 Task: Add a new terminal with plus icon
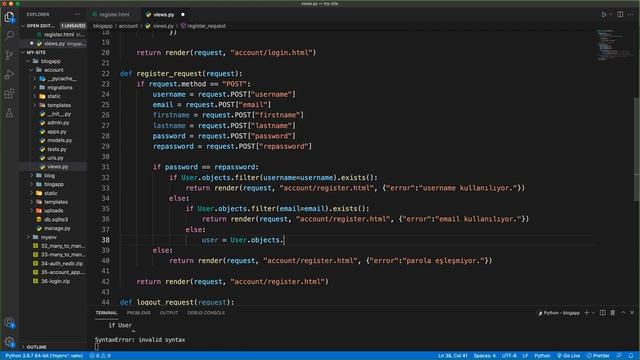587,313
